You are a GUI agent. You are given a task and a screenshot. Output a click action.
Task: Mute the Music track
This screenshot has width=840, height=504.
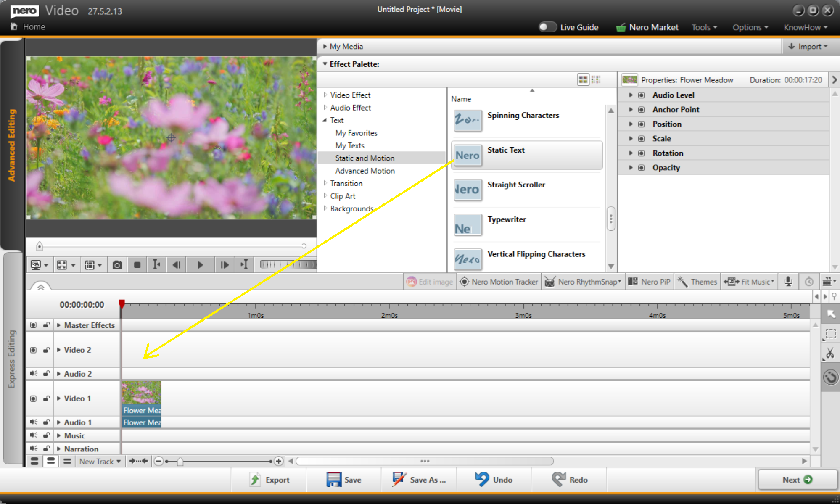pos(33,435)
